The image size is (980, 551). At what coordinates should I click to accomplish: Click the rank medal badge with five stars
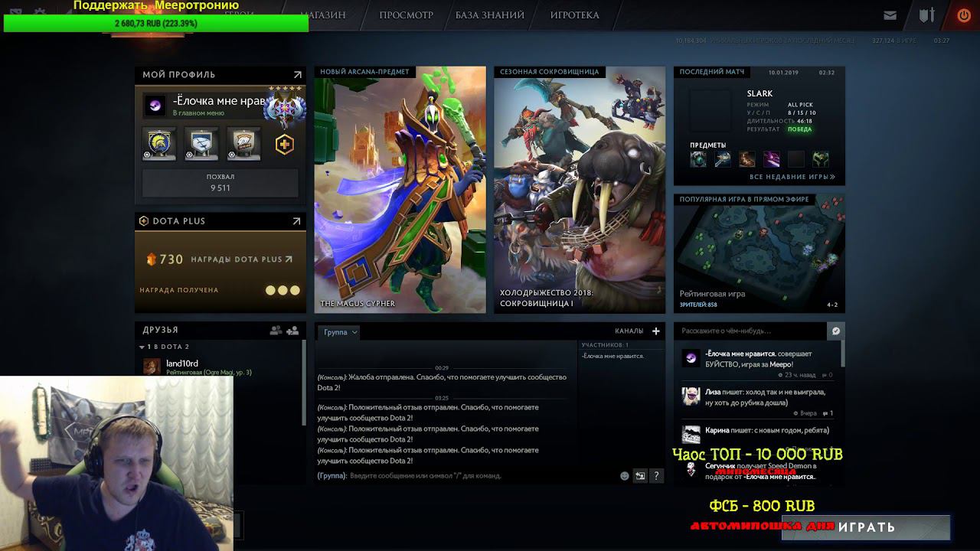click(284, 107)
